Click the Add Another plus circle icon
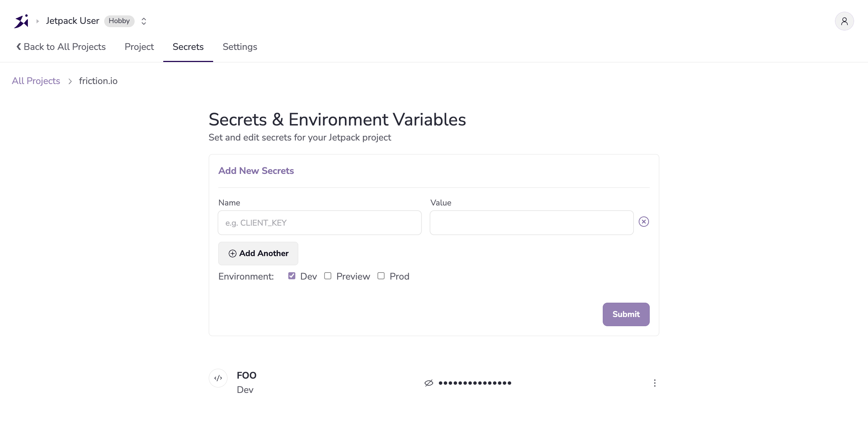The width and height of the screenshot is (868, 441). pyautogui.click(x=232, y=253)
